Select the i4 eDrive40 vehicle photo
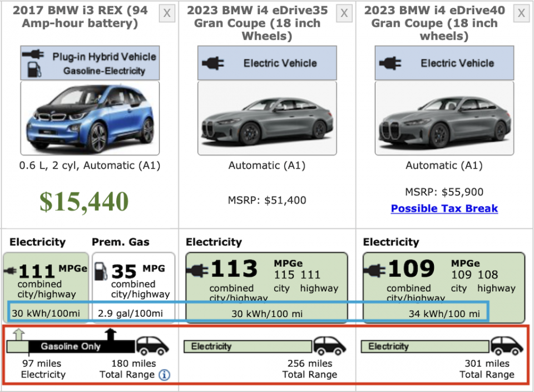Image resolution: width=534 pixels, height=392 pixels. pos(444,119)
